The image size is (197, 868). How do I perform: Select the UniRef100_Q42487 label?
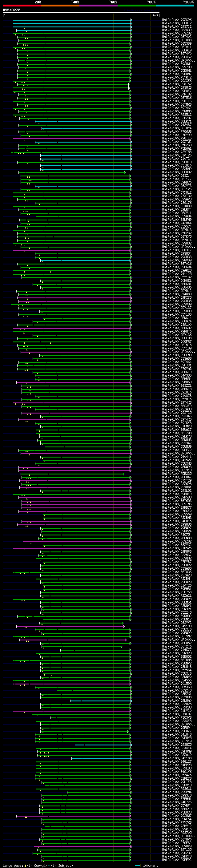click(x=177, y=125)
